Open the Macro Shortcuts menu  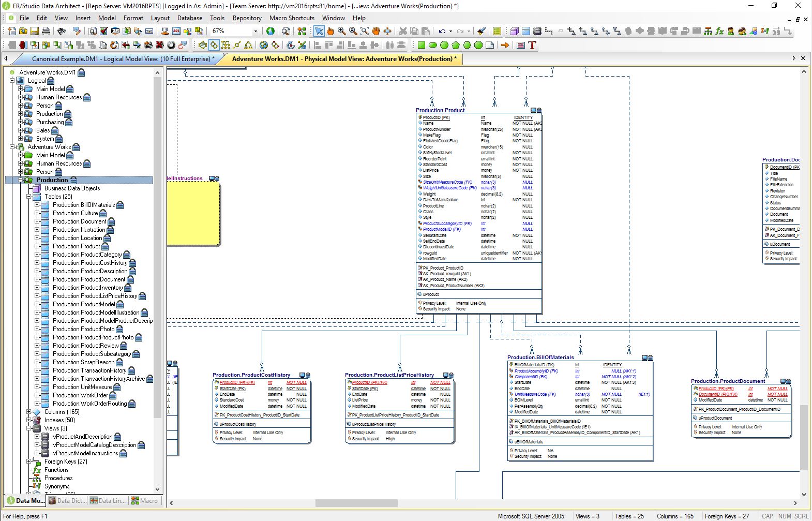click(x=292, y=18)
